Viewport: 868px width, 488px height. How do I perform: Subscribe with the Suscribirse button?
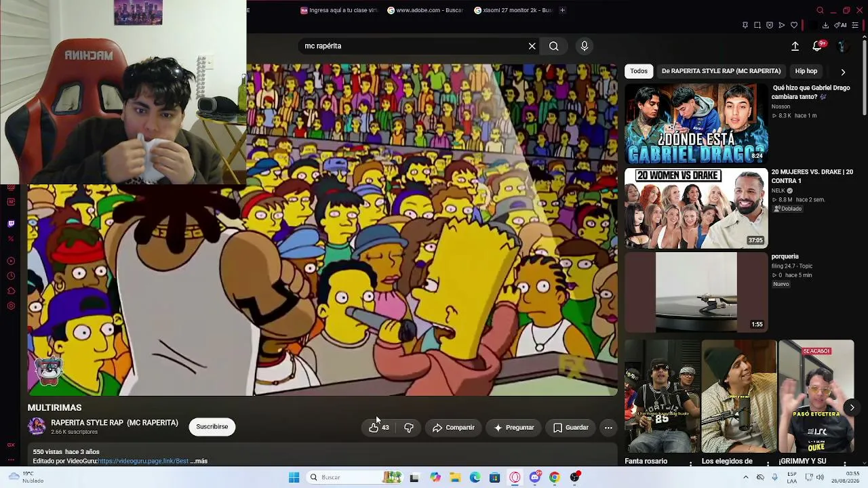pyautogui.click(x=212, y=427)
